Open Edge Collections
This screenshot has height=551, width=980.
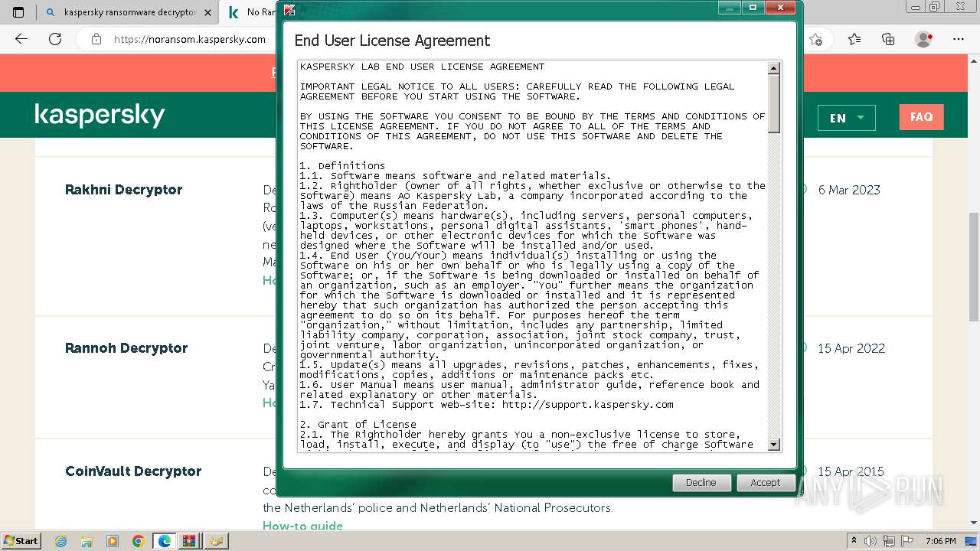[x=888, y=39]
